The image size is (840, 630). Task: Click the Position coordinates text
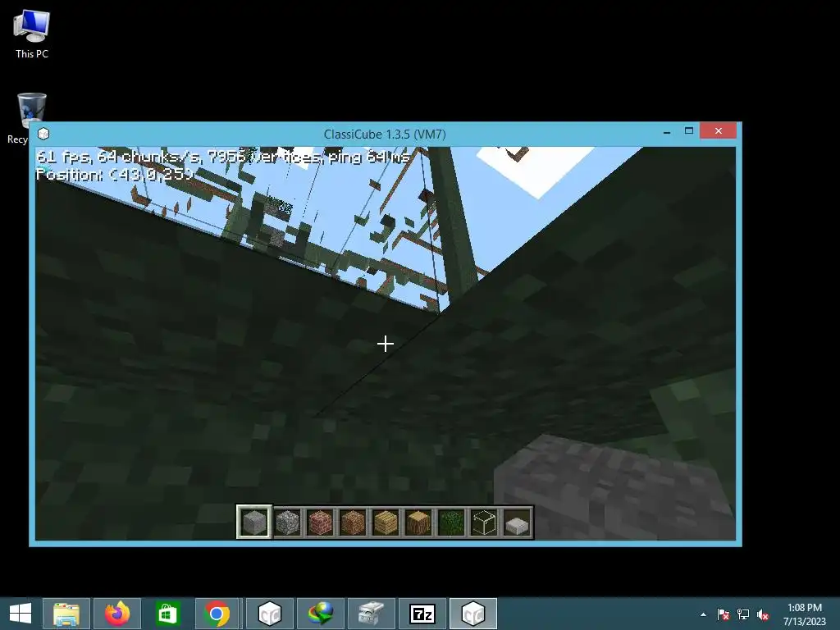tap(114, 174)
